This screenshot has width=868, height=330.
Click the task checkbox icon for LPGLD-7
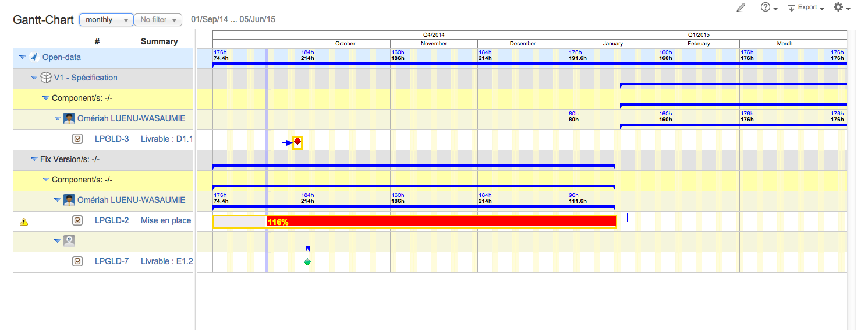coord(77,261)
